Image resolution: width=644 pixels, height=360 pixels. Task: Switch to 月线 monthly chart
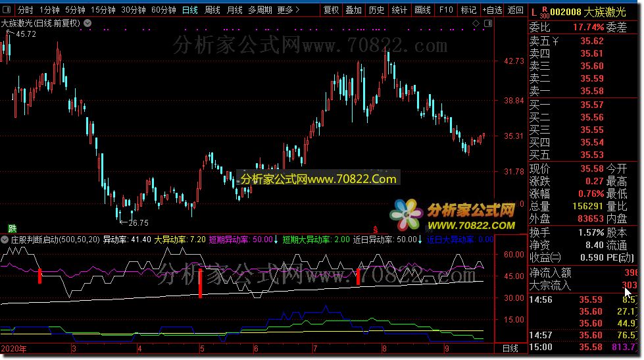[235, 9]
